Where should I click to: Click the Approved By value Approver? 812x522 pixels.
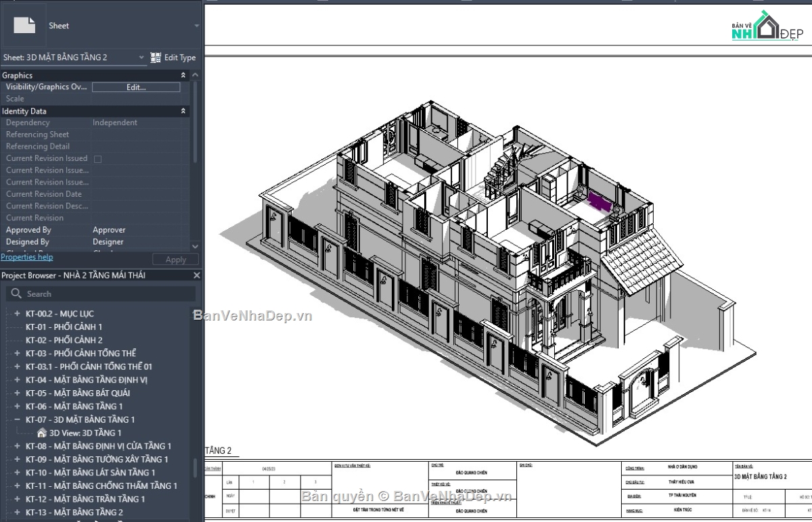pos(109,230)
